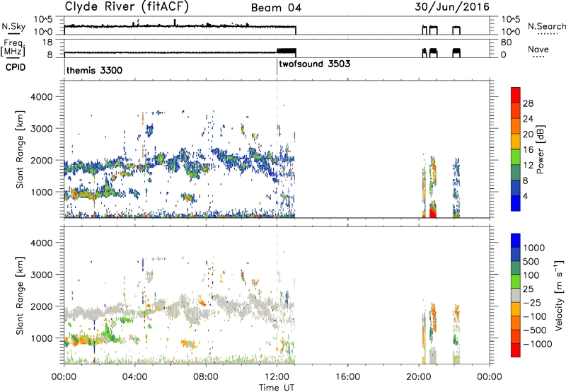Click the 4000 km tick in power panel
The width and height of the screenshot is (566, 392).
click(42, 97)
